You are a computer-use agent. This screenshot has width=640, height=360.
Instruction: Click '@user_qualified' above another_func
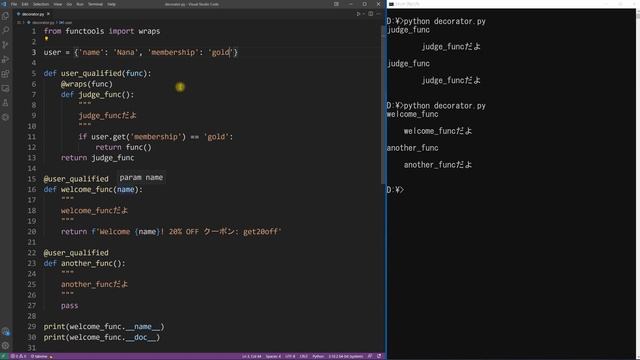76,253
